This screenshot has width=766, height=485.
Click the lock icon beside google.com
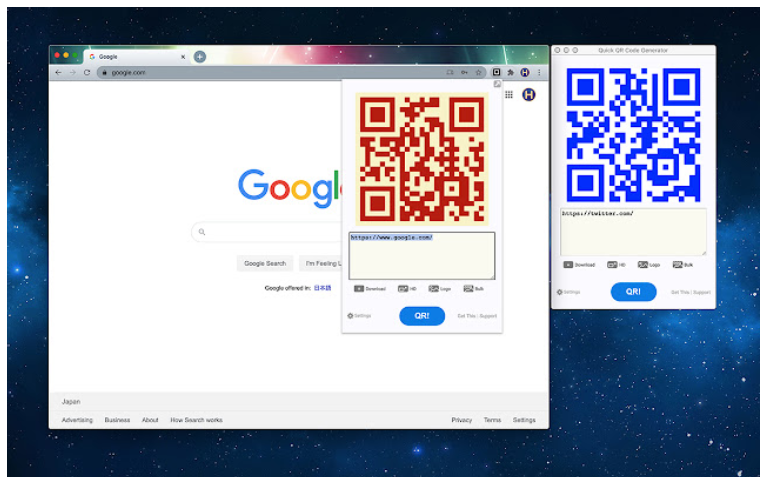[104, 72]
